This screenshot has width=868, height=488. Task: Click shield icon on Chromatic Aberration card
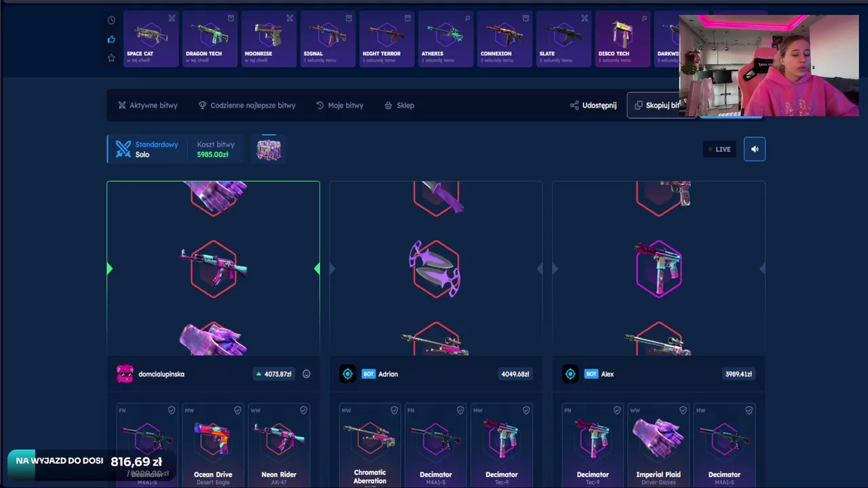394,410
